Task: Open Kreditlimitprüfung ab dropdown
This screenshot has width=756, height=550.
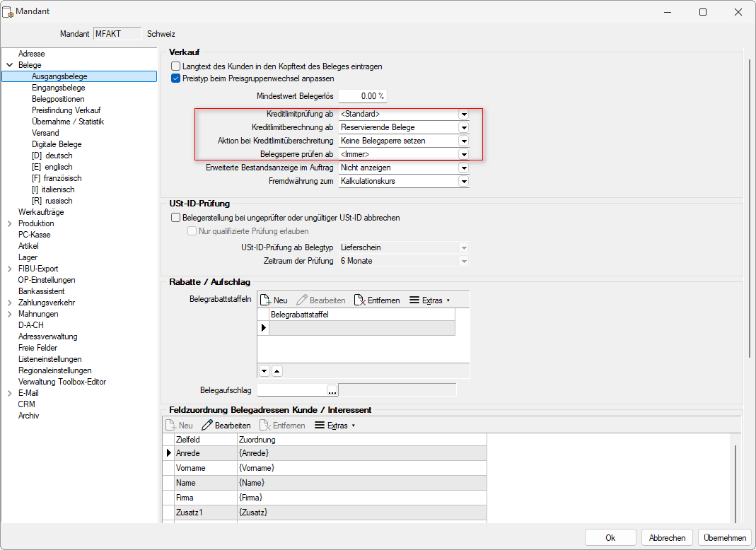Action: [x=463, y=114]
